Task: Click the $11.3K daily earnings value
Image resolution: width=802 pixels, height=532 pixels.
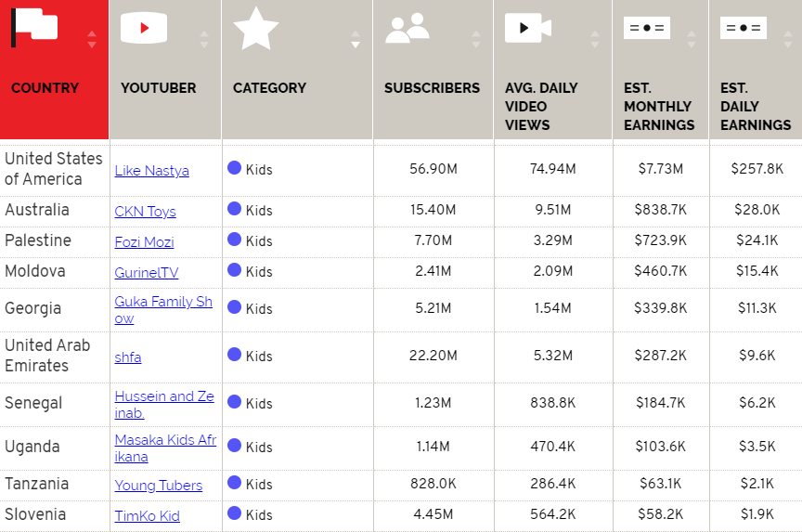Action: point(757,308)
